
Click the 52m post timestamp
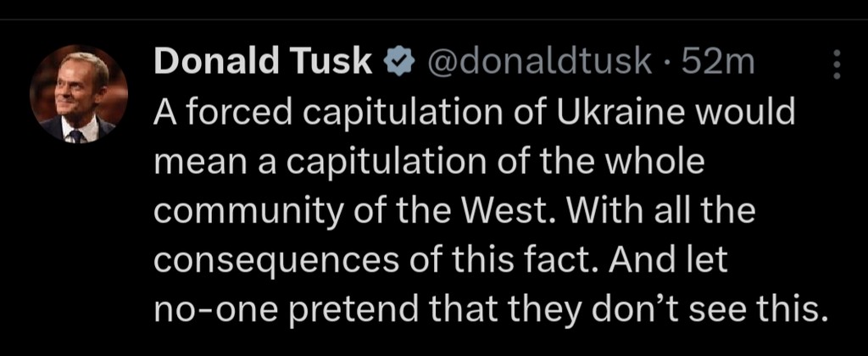[x=723, y=62]
